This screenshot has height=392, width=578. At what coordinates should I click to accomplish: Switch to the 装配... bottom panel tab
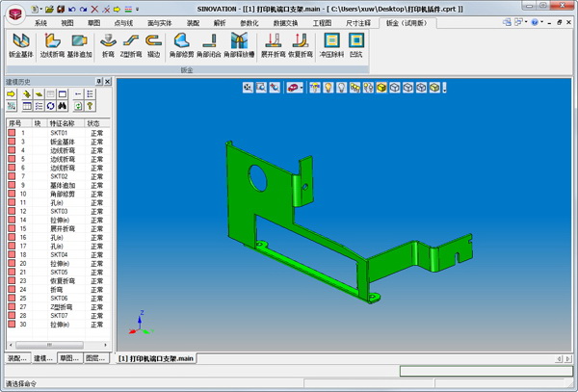17,358
